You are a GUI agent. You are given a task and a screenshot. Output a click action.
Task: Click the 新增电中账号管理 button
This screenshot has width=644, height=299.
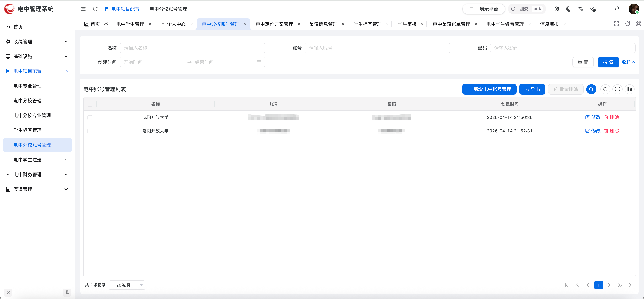click(x=489, y=89)
